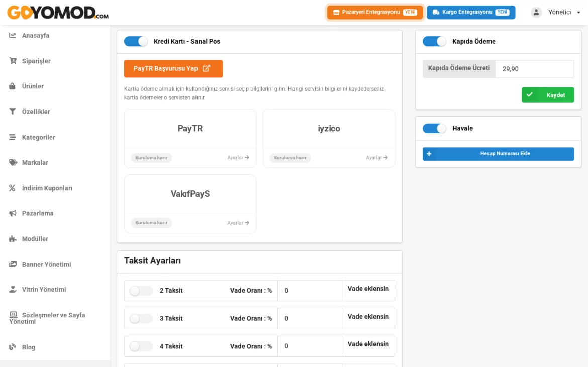Click the Blog icon in sidebar
This screenshot has width=588, height=367.
click(13, 347)
